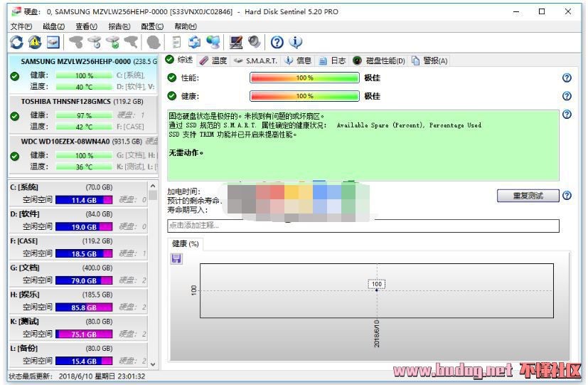
Task: Click SAMSUNG disk 40 °C temperature bar
Action: tap(84, 87)
